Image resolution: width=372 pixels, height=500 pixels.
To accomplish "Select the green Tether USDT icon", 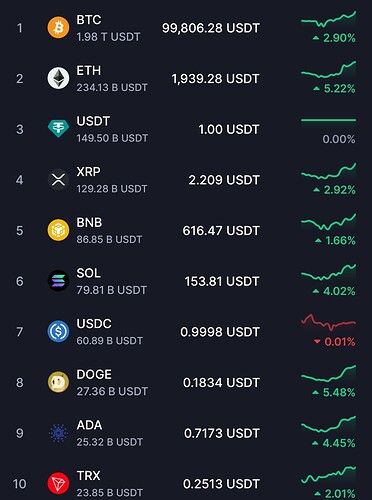I will [x=58, y=129].
